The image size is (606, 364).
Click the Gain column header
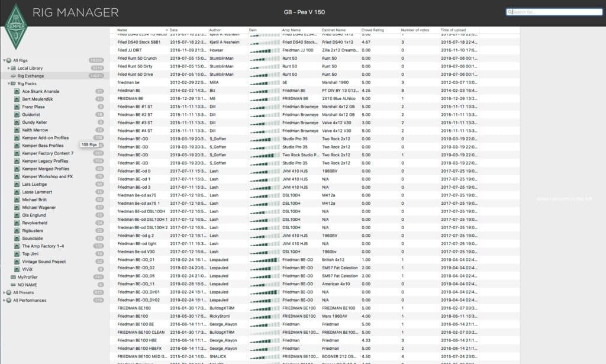[253, 30]
